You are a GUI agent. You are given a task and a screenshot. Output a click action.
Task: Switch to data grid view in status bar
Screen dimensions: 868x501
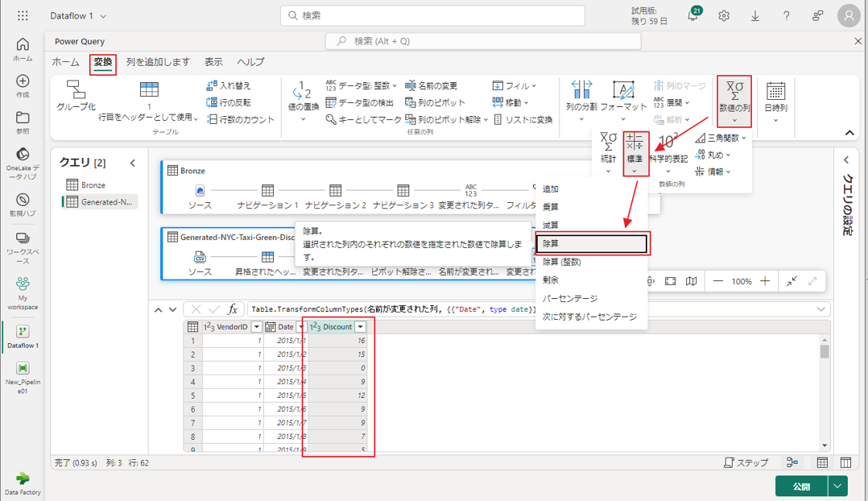pos(822,463)
